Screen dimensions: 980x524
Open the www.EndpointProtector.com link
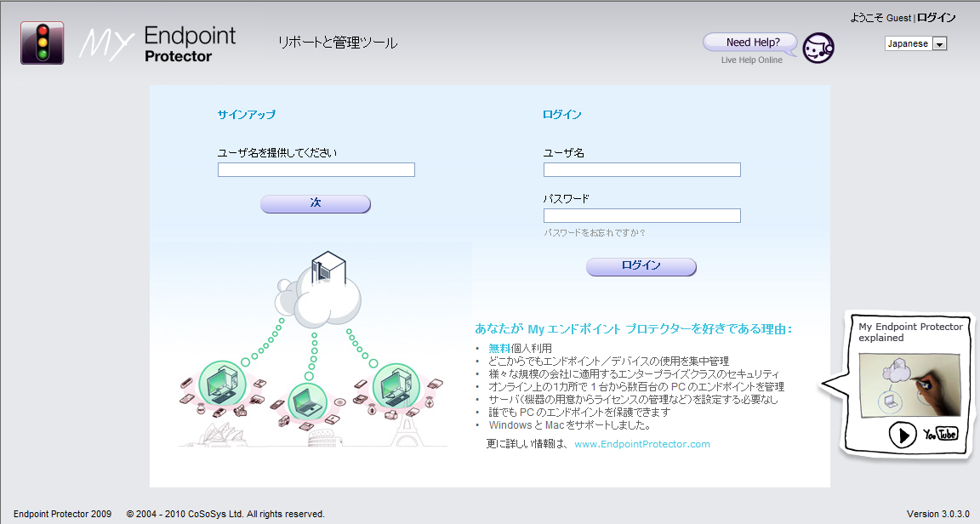(x=642, y=444)
